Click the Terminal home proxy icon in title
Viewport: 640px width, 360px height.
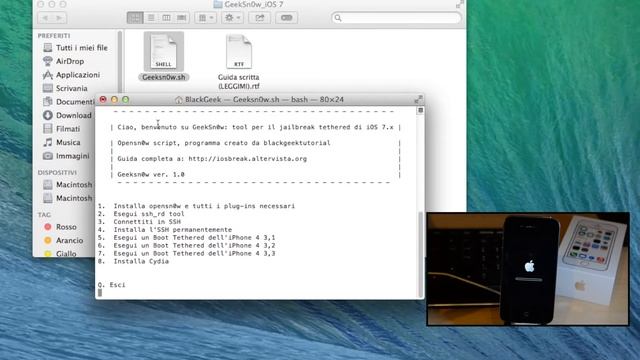pyautogui.click(x=178, y=100)
